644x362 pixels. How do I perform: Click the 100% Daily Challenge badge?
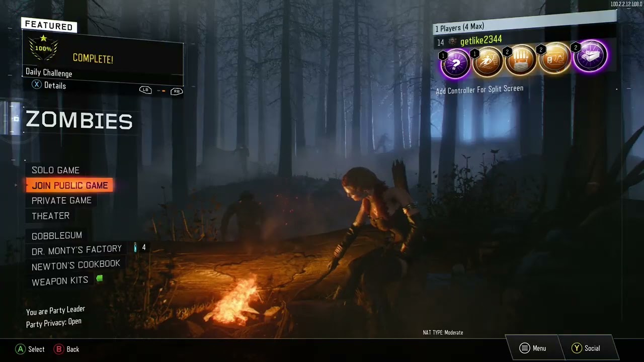point(43,49)
